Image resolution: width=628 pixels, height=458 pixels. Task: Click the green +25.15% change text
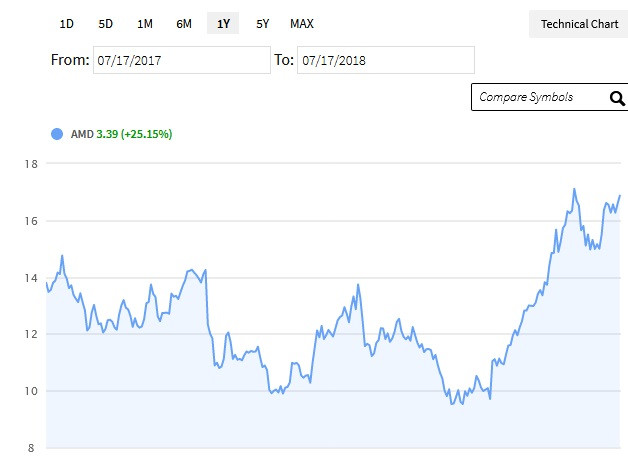point(147,134)
